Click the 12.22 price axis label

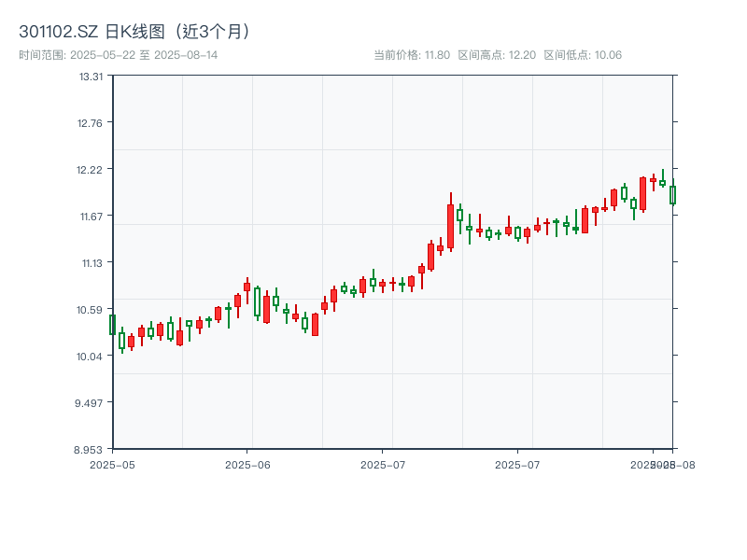pyautogui.click(x=92, y=170)
